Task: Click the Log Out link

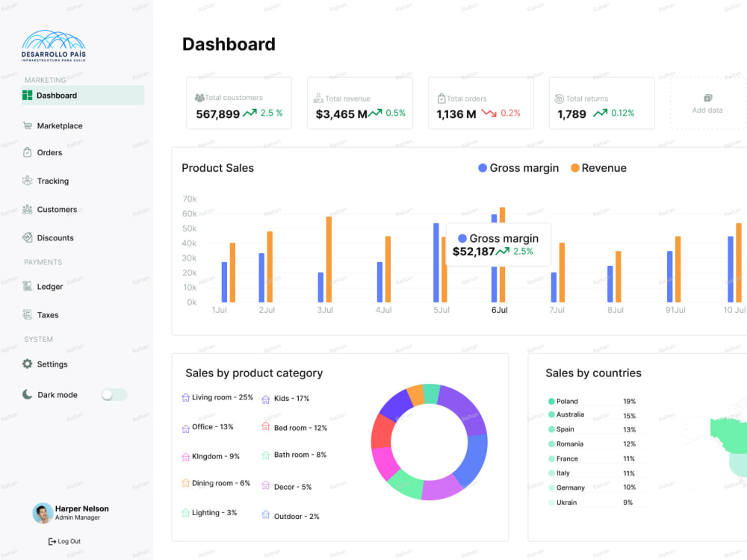Action: tap(64, 541)
